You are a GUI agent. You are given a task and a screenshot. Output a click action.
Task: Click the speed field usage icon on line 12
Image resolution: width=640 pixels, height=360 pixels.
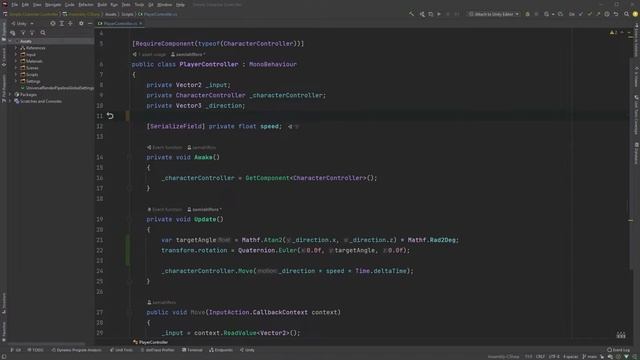(290, 127)
